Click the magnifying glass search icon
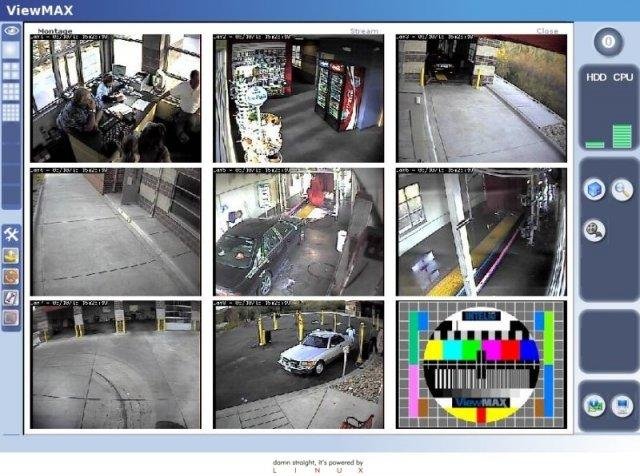Screen dimensions: 640x476 [x=622, y=189]
